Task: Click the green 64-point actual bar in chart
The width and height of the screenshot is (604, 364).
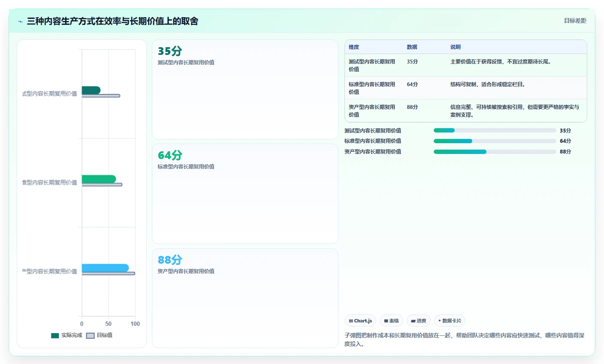Action: (x=99, y=179)
